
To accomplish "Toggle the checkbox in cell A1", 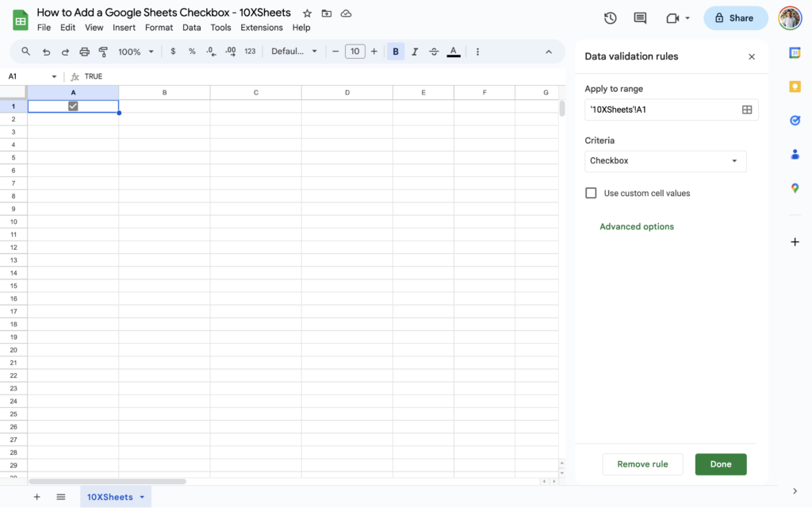I will (x=73, y=106).
